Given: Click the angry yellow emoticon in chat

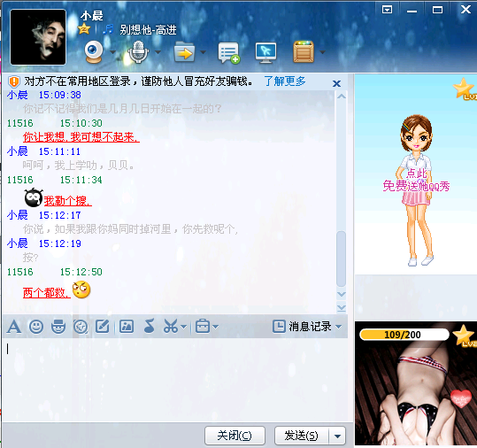Looking at the screenshot, I should point(81,290).
